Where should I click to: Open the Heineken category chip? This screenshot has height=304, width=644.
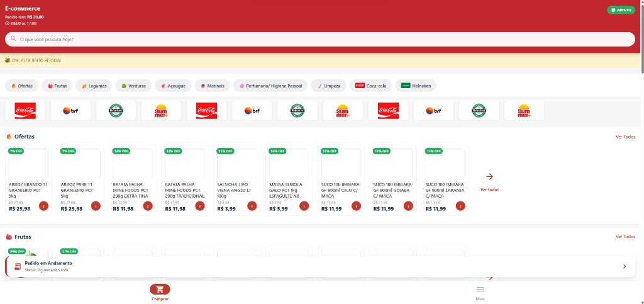(x=416, y=86)
